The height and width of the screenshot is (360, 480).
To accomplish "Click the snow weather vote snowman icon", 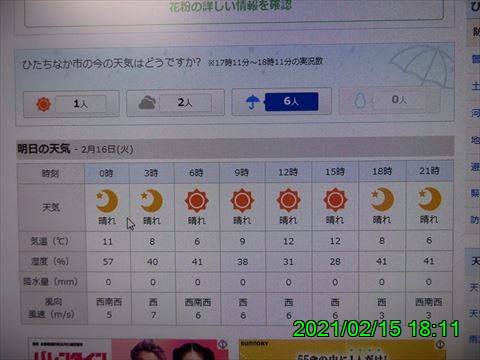I will click(x=360, y=100).
